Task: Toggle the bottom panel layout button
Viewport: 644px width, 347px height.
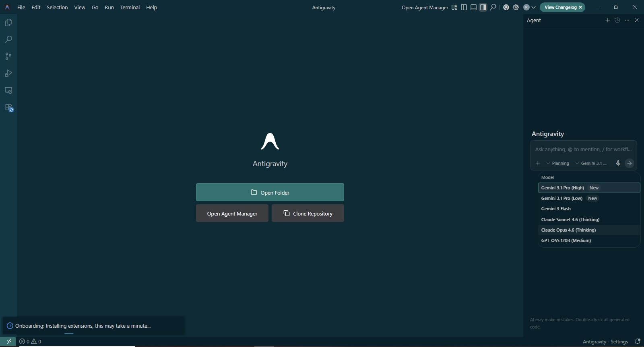Action: coord(473,7)
